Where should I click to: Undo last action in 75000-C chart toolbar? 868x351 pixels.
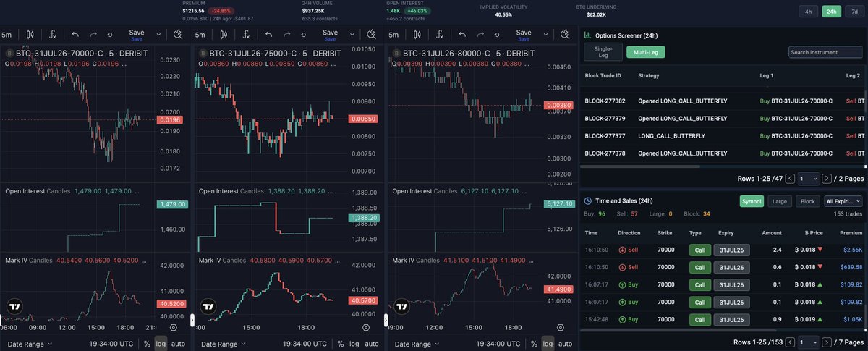pos(269,34)
